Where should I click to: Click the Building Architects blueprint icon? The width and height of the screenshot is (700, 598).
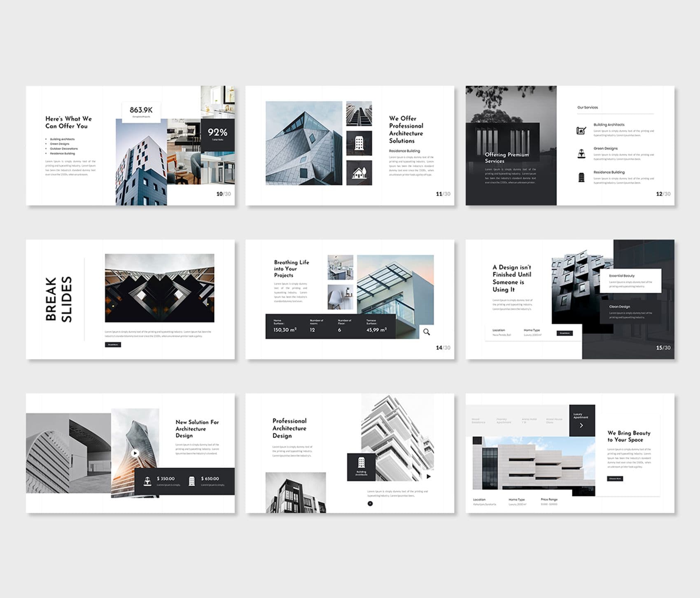coord(581,131)
